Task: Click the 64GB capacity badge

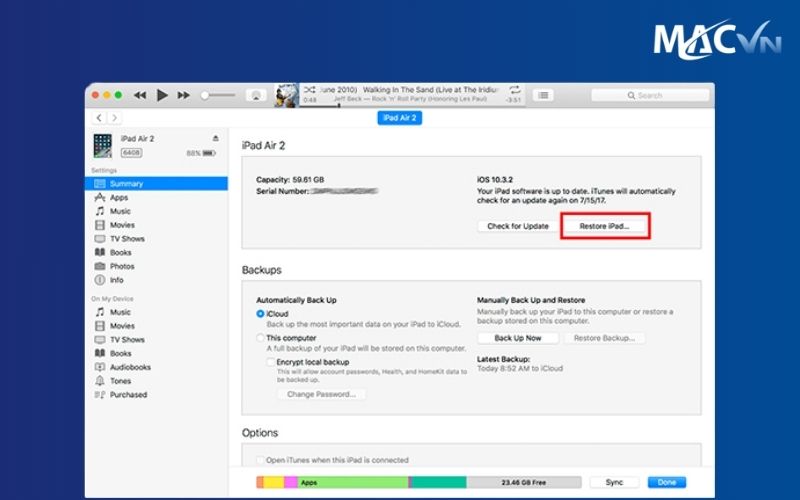Action: 132,153
